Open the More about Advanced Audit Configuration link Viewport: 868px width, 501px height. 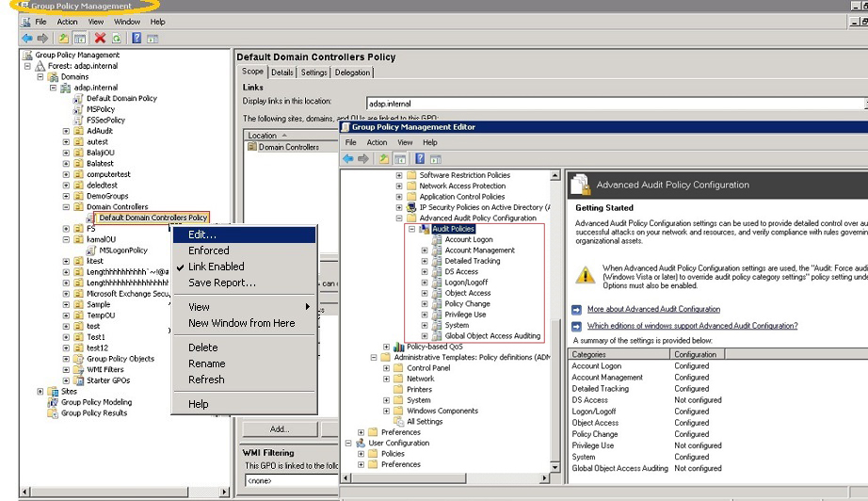point(653,309)
